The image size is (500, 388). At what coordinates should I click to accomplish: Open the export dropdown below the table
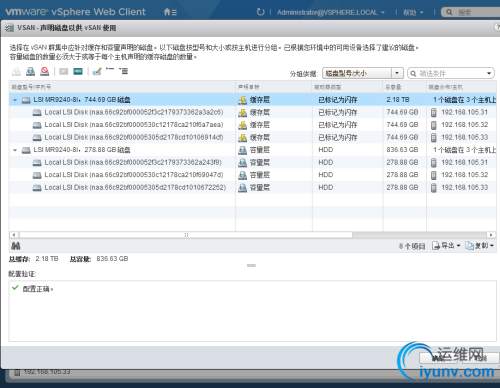446,246
